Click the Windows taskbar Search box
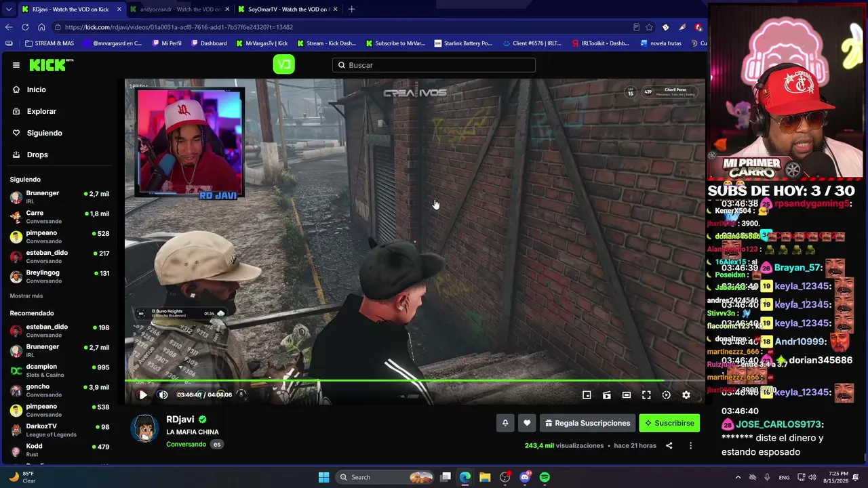Screen dimensions: 868x488 [386, 477]
